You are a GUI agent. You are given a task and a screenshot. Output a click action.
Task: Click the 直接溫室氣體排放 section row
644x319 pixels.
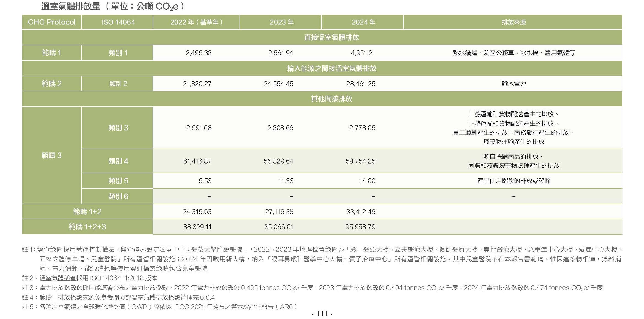(x=322, y=37)
